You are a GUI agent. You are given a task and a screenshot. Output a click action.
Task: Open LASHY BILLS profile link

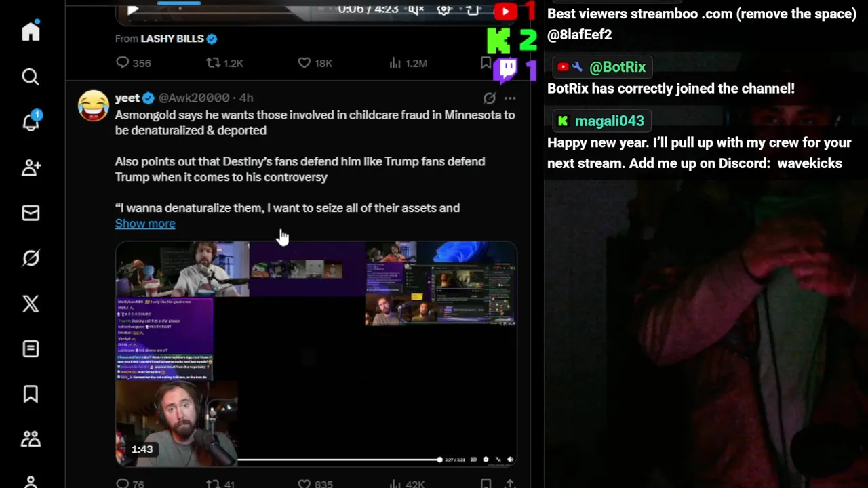pyautogui.click(x=172, y=39)
